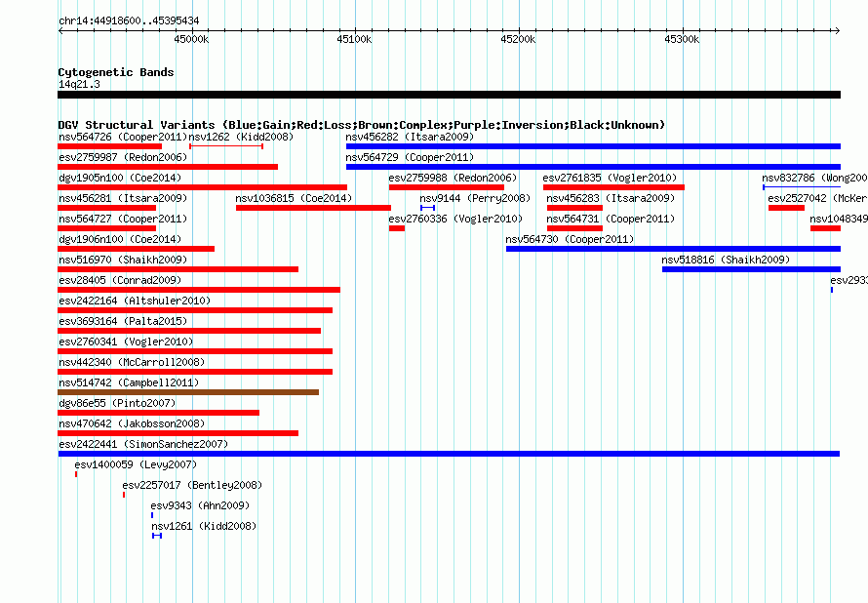Image resolution: width=868 pixels, height=603 pixels.
Task: Open the dgv1906n100 (Coe2014) label
Action: [120, 239]
